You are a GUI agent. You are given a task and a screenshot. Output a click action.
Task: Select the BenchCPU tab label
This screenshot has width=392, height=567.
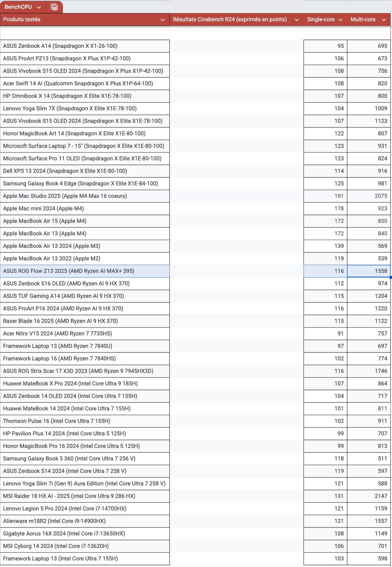[18, 7]
